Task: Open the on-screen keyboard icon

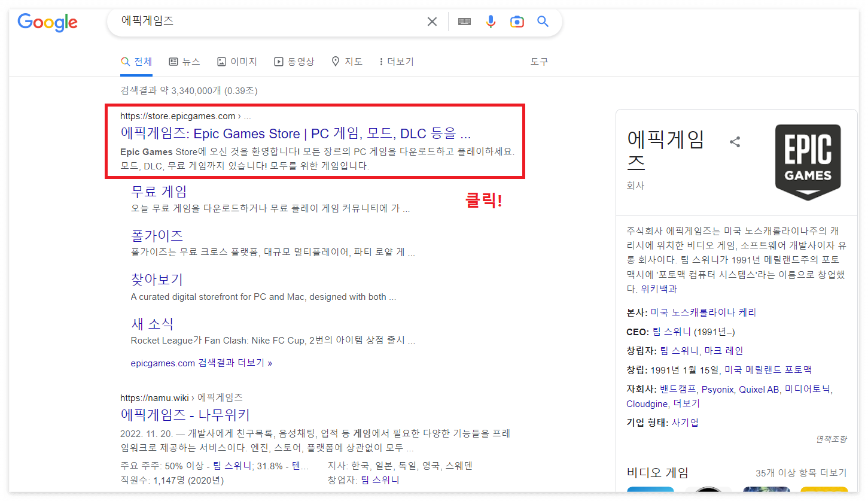Action: [464, 21]
